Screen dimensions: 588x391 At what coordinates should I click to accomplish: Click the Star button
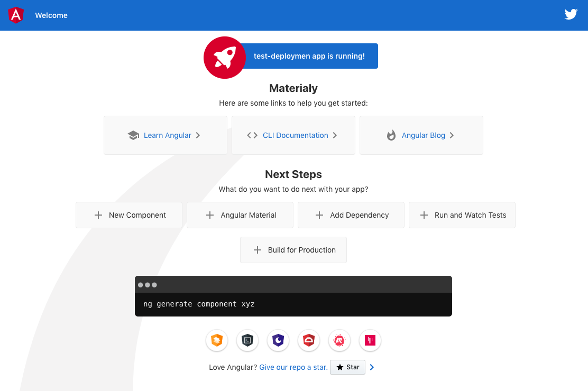[347, 367]
